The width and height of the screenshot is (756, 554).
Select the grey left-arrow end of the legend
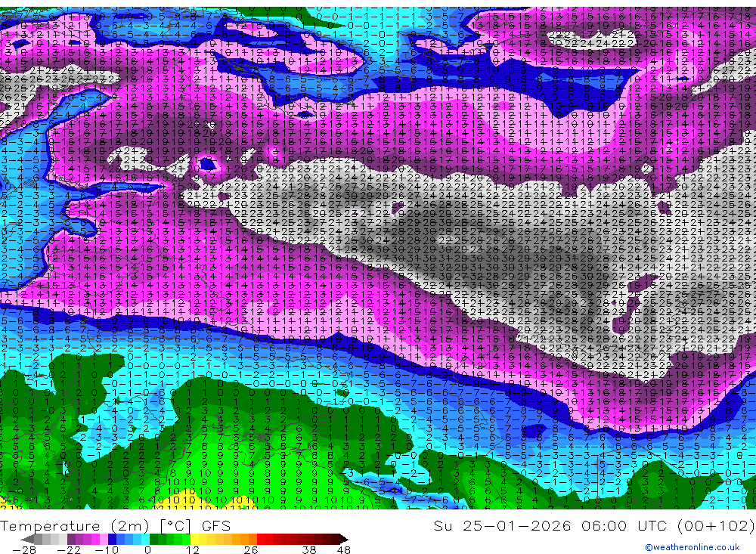click(x=28, y=539)
